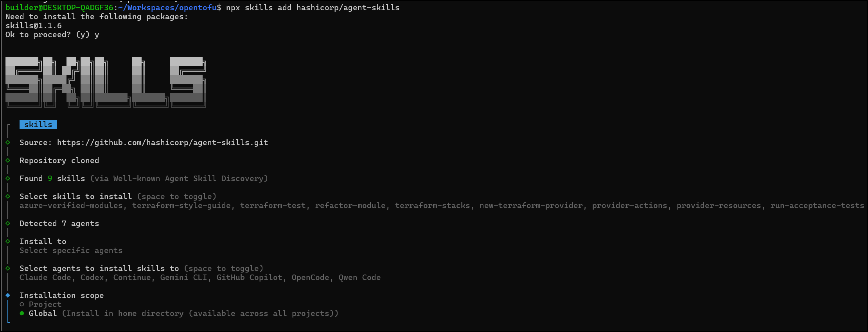Click the Claude Code agent name

(x=45, y=277)
